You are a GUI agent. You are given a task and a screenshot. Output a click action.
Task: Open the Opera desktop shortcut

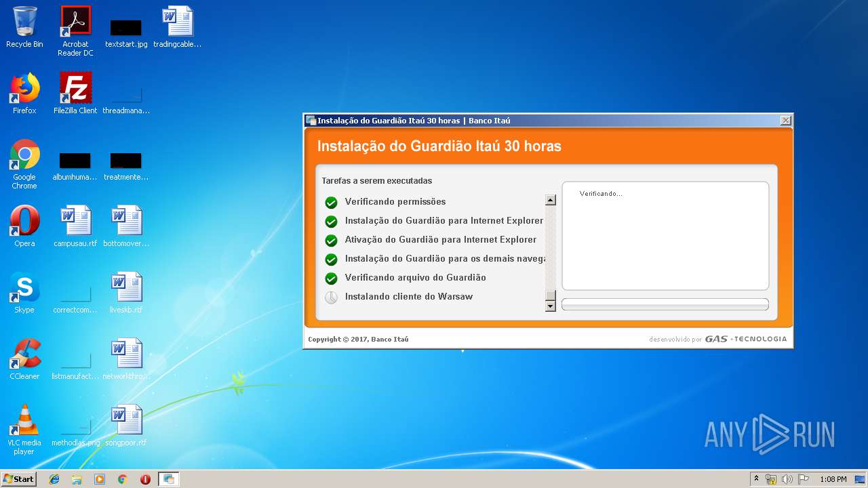click(x=24, y=226)
